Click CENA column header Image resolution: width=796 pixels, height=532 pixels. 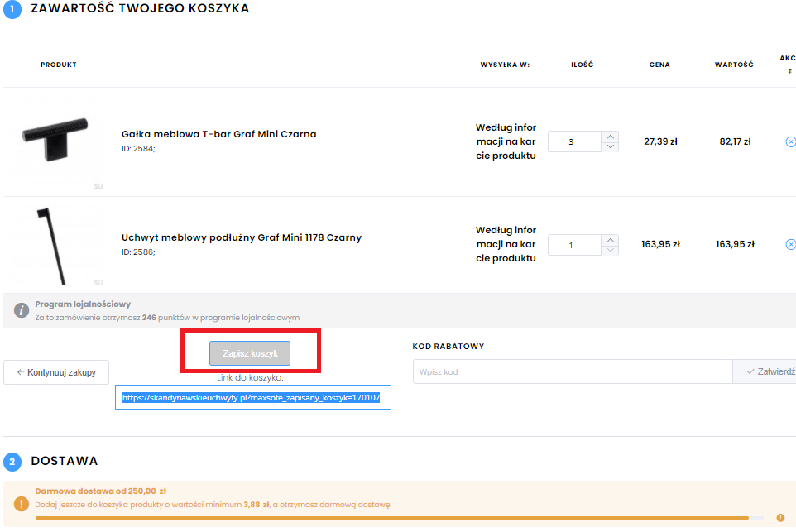tap(659, 65)
